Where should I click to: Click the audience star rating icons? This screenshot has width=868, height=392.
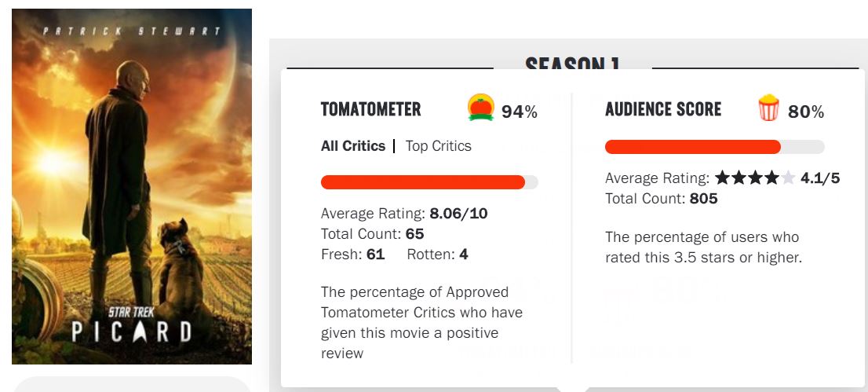pos(754,178)
